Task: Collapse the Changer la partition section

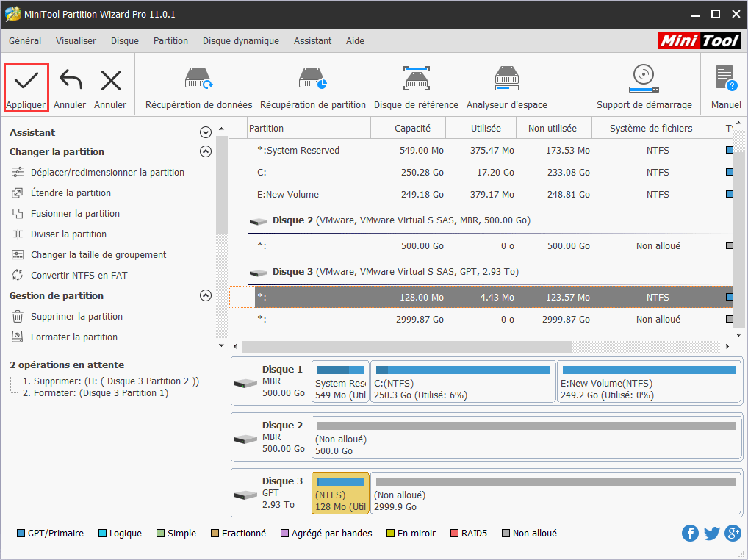Action: 206,151
